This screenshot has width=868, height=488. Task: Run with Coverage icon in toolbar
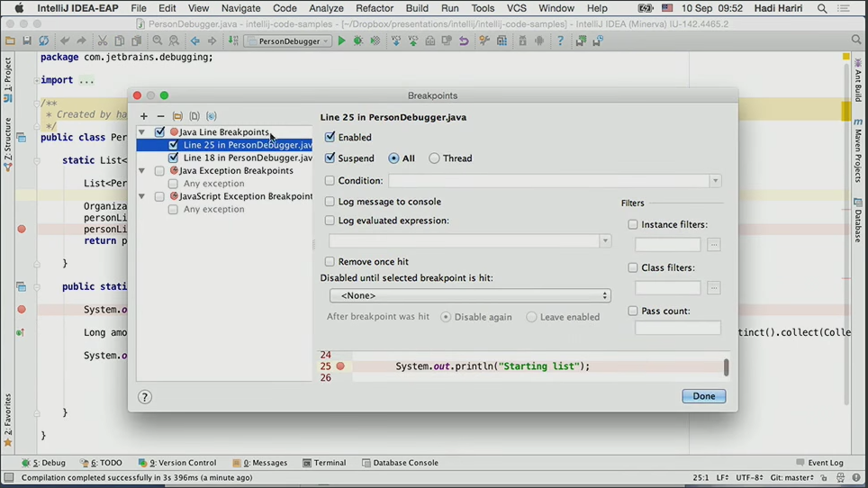click(x=375, y=41)
